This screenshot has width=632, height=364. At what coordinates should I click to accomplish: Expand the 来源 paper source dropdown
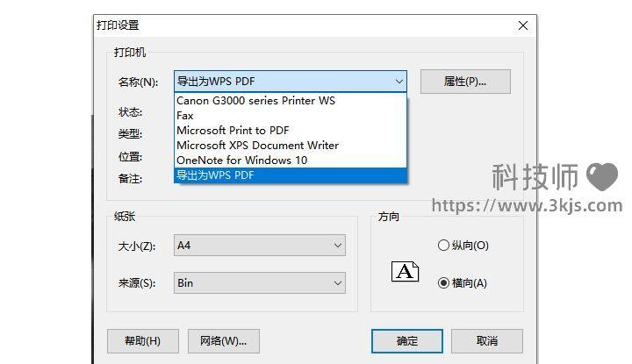point(259,283)
